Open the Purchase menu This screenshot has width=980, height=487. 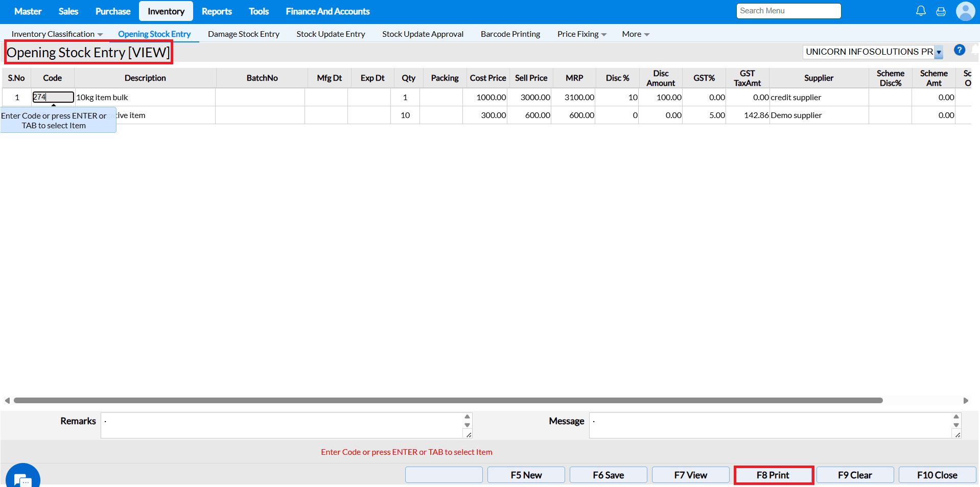pos(113,11)
